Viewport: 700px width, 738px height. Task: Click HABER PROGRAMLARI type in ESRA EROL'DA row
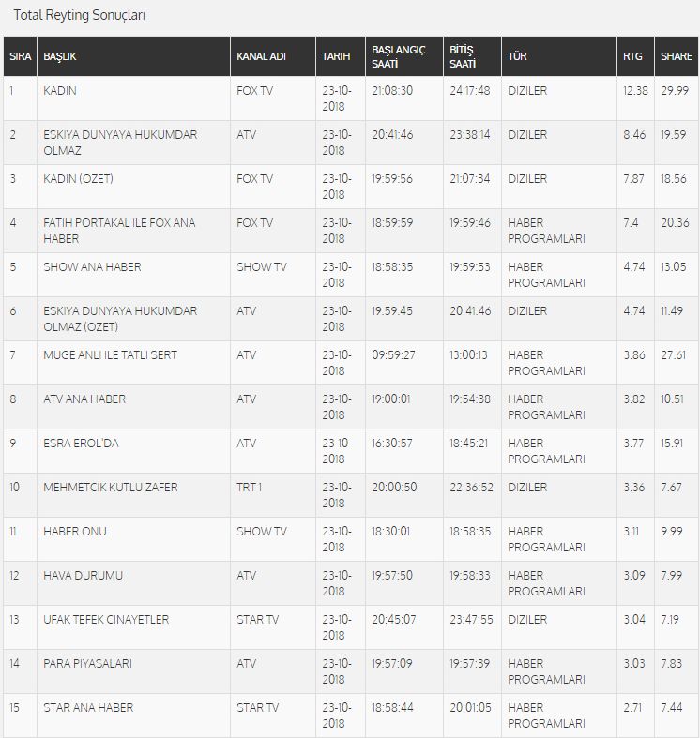546,451
